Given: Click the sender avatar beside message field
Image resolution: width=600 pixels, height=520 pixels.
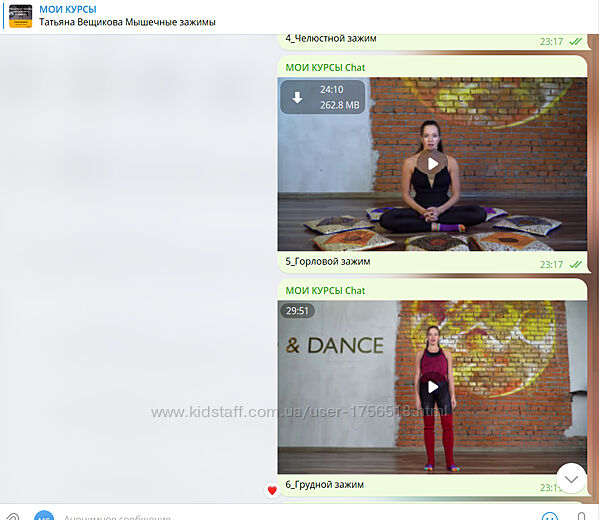Looking at the screenshot, I should pyautogui.click(x=43, y=516).
